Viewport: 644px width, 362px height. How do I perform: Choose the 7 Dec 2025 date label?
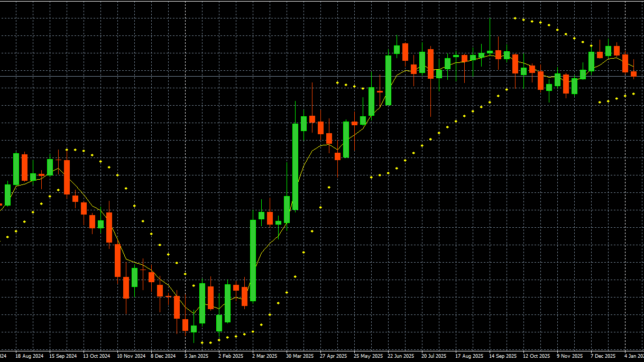[603, 356]
